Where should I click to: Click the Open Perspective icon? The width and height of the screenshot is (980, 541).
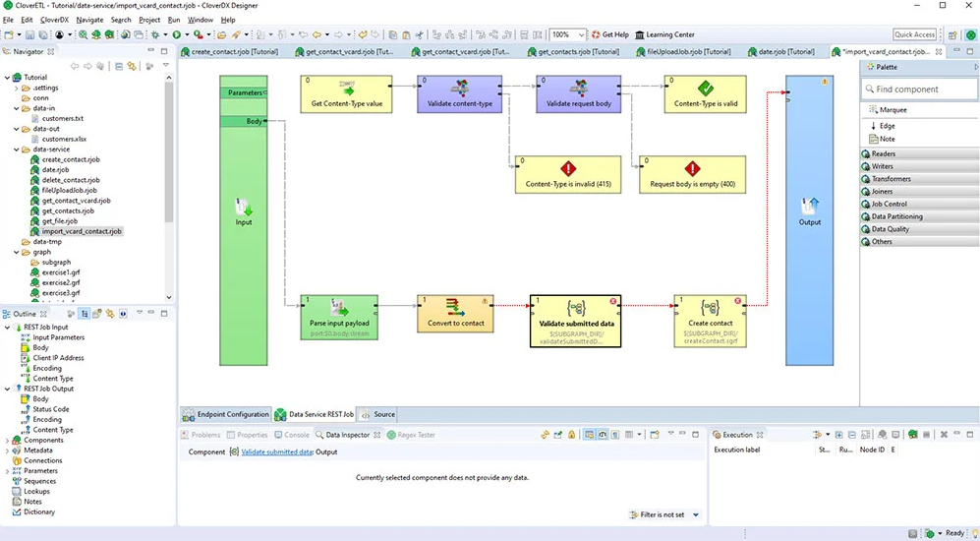tap(951, 35)
